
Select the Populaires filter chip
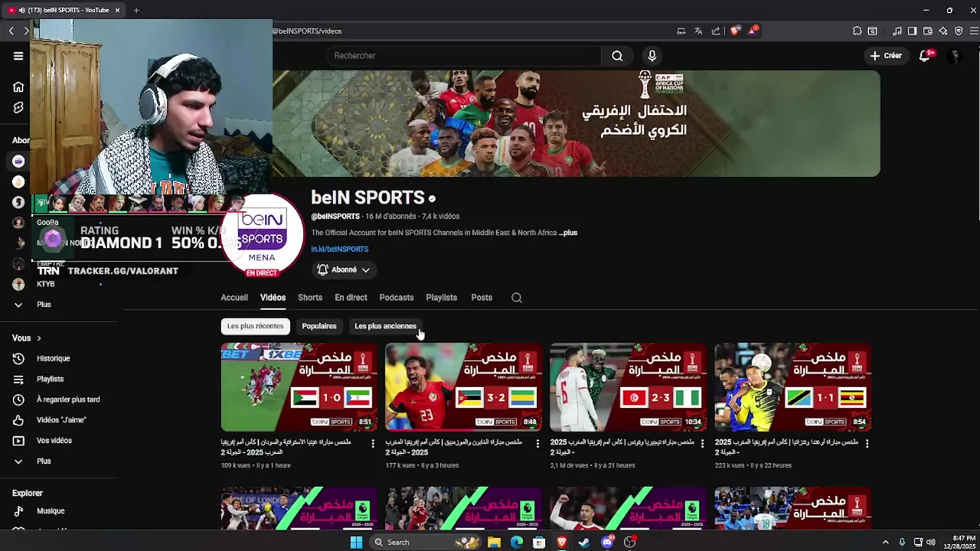click(x=319, y=326)
